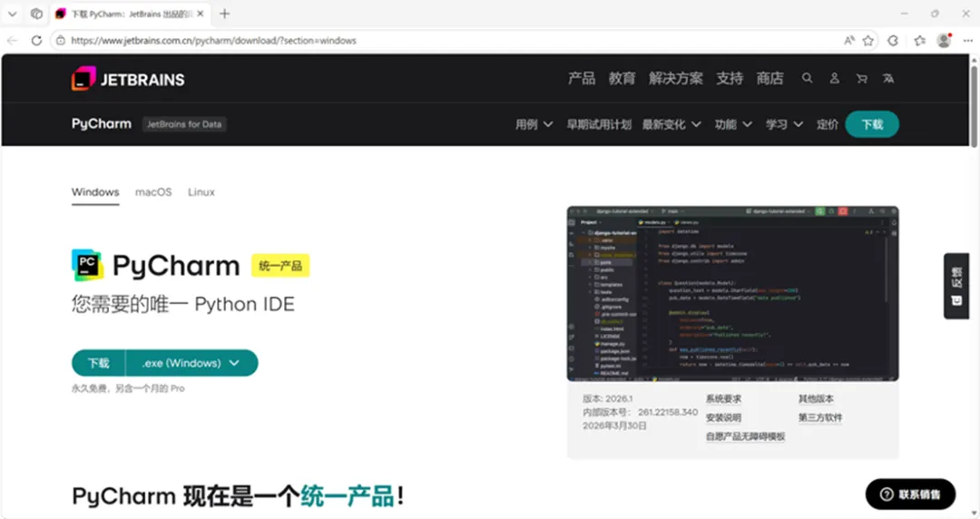The image size is (980, 519).
Task: Open the browser workspaces icon
Action: (x=36, y=13)
